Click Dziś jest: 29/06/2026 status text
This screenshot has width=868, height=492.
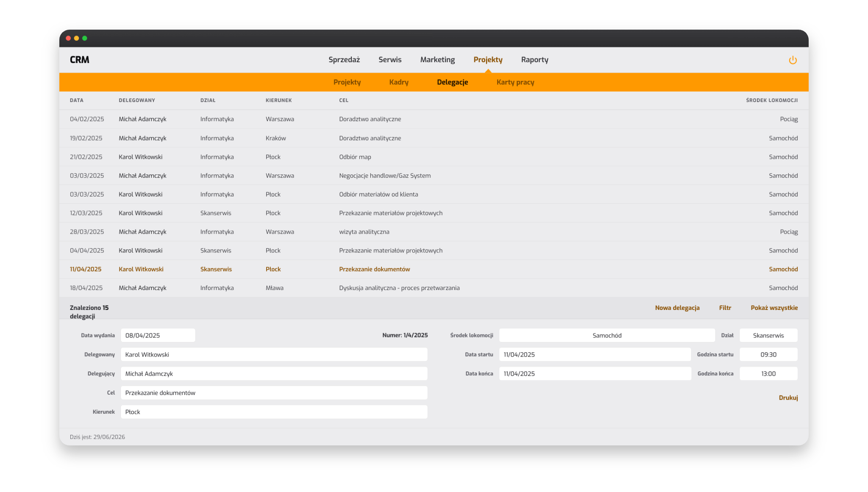pos(97,437)
